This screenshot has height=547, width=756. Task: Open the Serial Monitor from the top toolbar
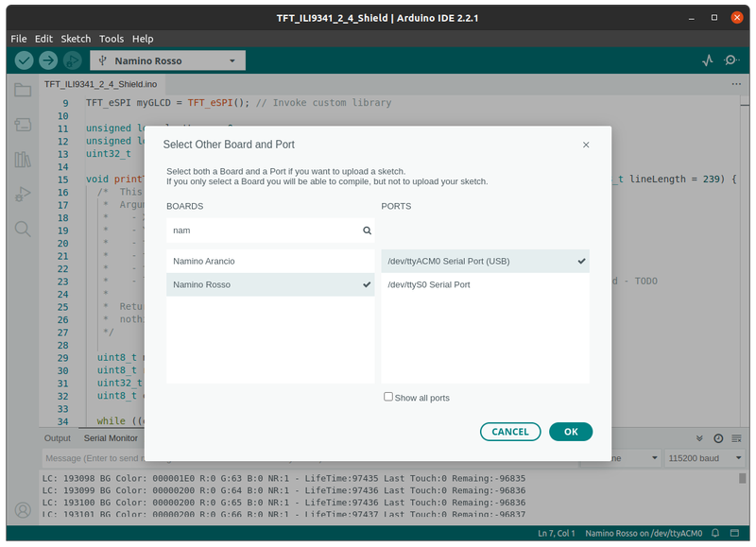tap(731, 60)
